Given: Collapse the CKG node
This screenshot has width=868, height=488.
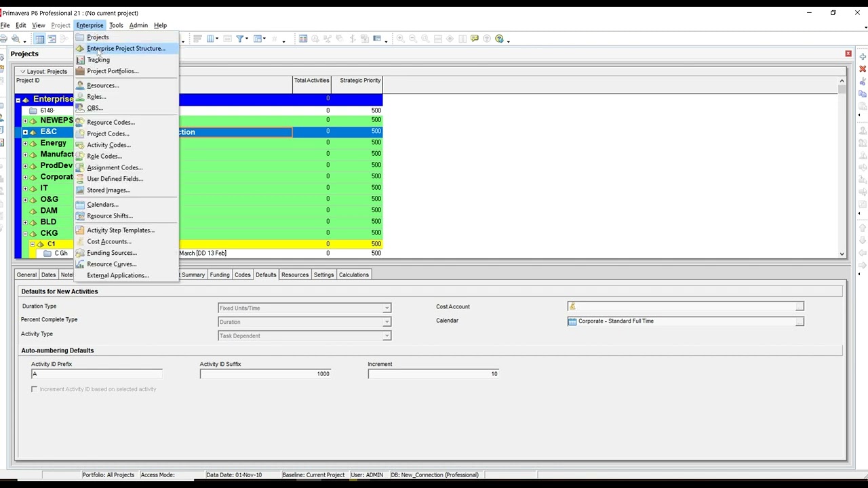Looking at the screenshot, I should (x=25, y=233).
